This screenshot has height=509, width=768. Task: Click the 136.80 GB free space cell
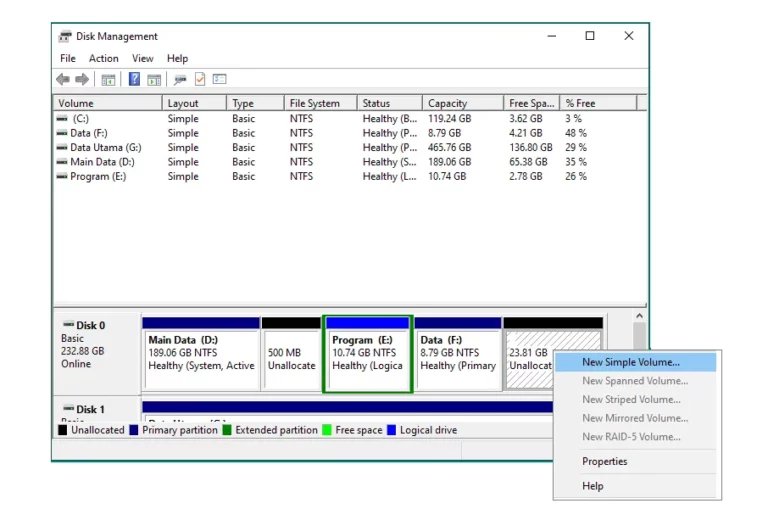(x=530, y=147)
